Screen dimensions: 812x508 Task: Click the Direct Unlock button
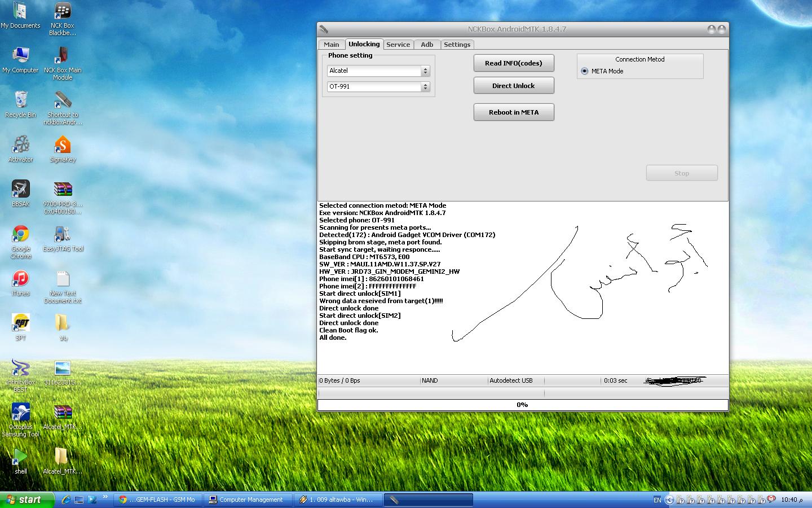pyautogui.click(x=514, y=85)
